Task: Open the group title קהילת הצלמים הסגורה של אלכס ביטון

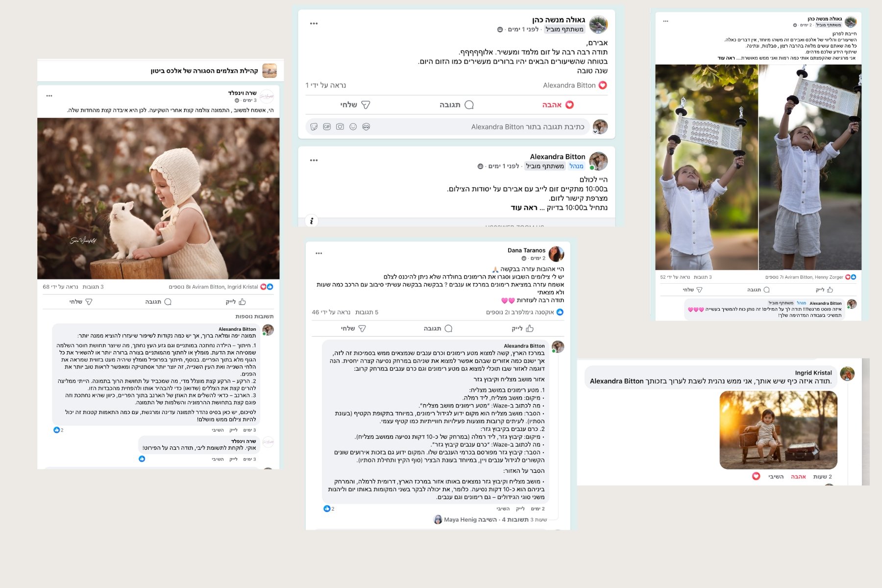Action: click(204, 71)
